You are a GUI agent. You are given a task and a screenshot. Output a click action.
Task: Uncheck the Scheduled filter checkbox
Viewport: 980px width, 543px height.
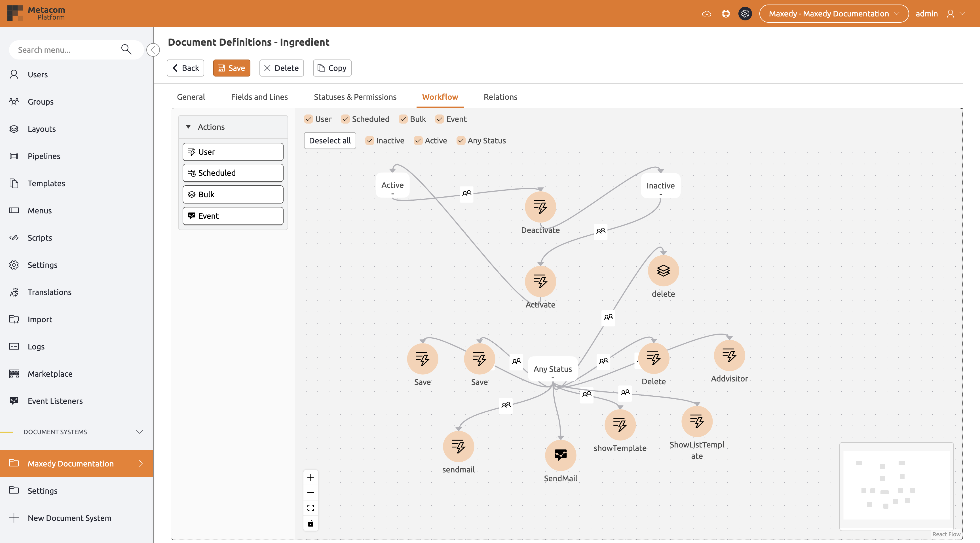pos(345,119)
